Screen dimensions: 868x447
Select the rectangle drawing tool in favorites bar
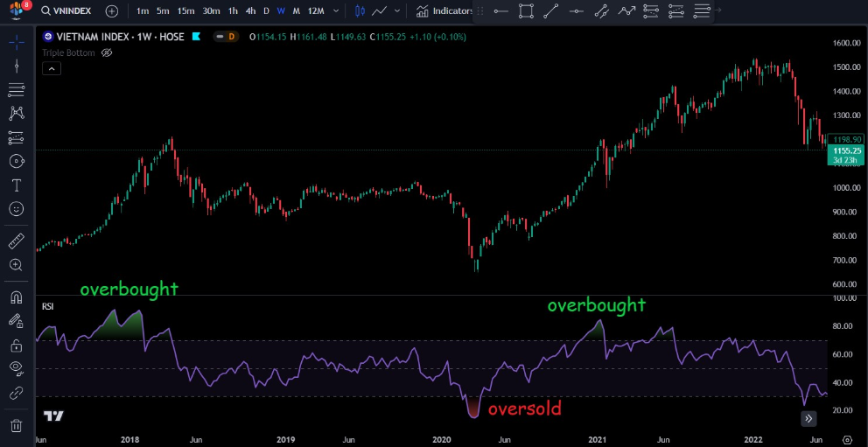[x=526, y=11]
